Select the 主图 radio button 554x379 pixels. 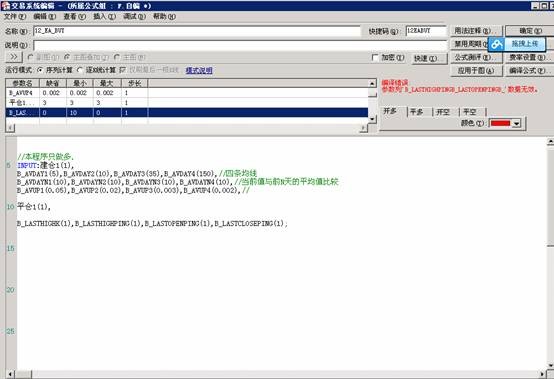pyautogui.click(x=117, y=57)
